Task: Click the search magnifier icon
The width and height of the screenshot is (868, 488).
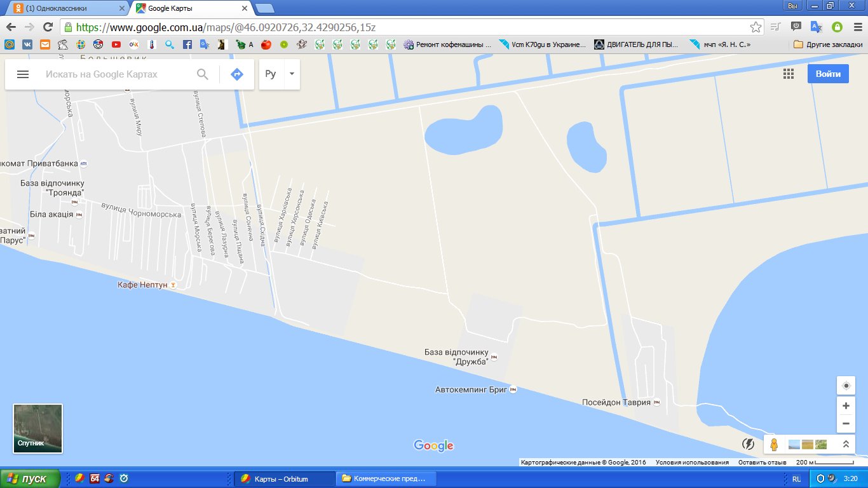Action: pyautogui.click(x=203, y=74)
